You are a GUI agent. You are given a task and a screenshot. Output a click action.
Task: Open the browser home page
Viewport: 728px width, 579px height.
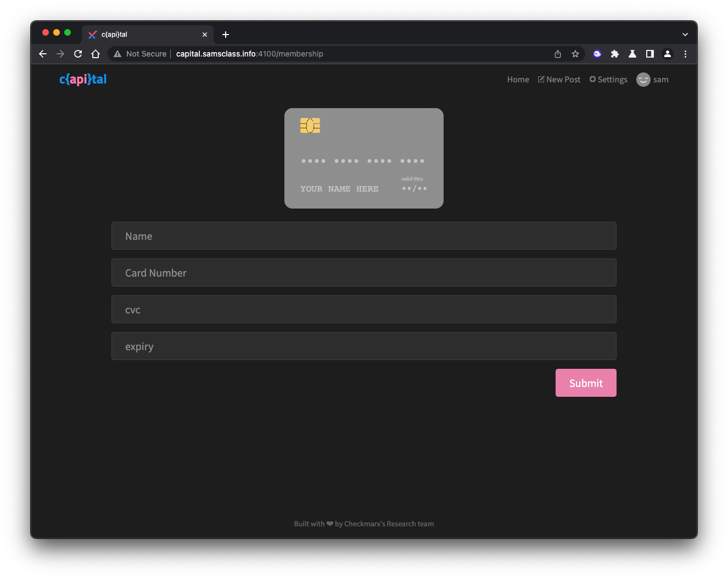pos(96,54)
